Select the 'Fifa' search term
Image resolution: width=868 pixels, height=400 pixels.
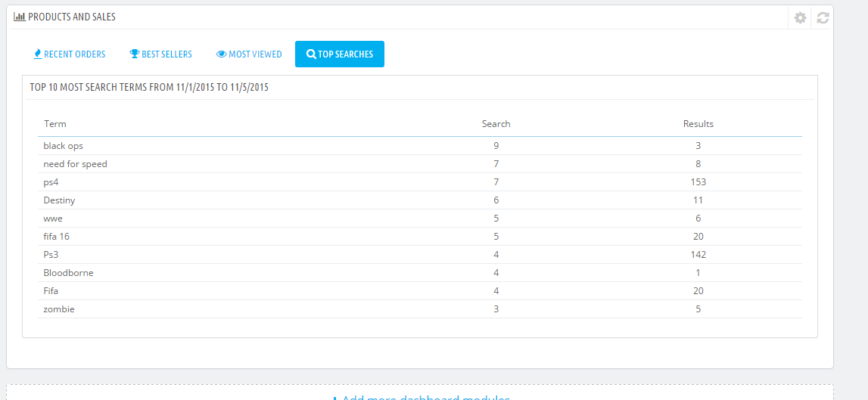pyautogui.click(x=51, y=291)
